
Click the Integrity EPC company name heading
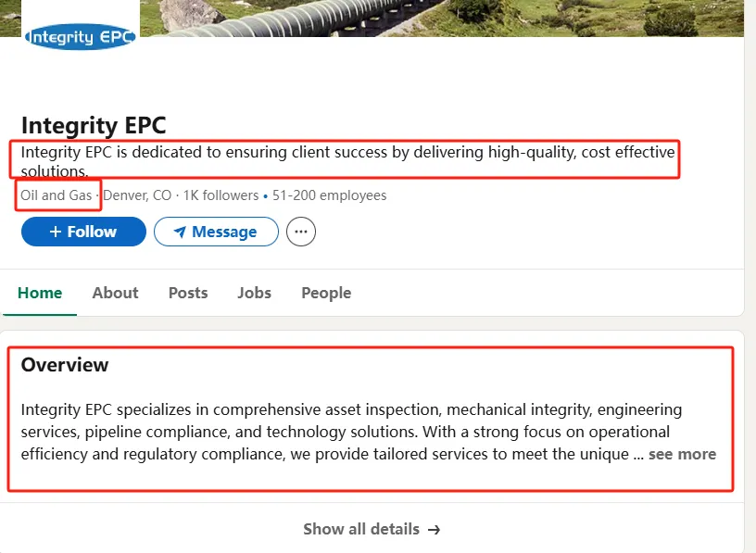[94, 125]
